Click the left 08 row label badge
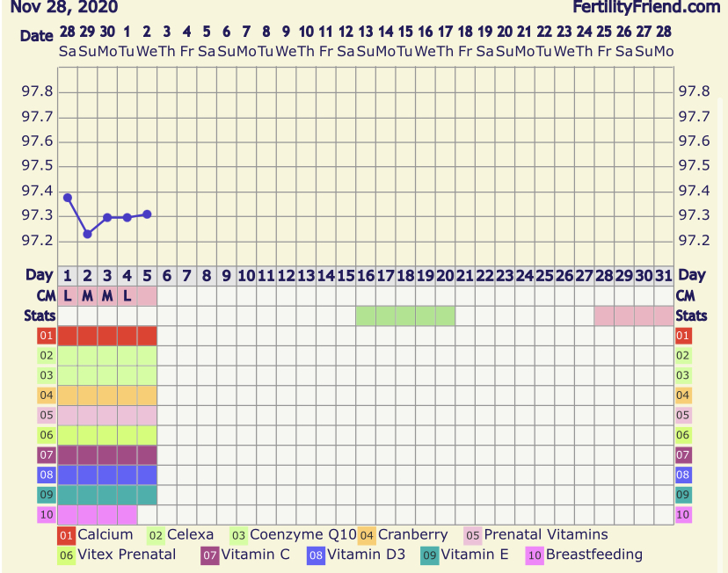Image resolution: width=728 pixels, height=573 pixels. pos(47,475)
